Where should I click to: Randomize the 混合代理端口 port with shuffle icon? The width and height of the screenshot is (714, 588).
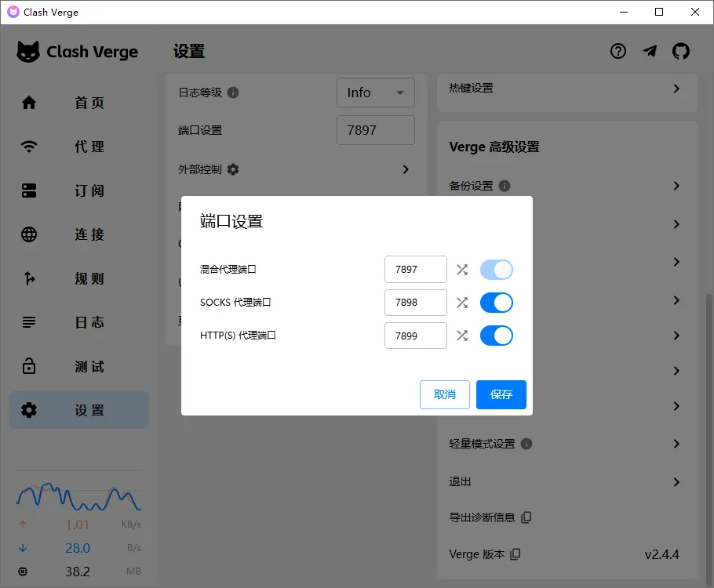(462, 270)
